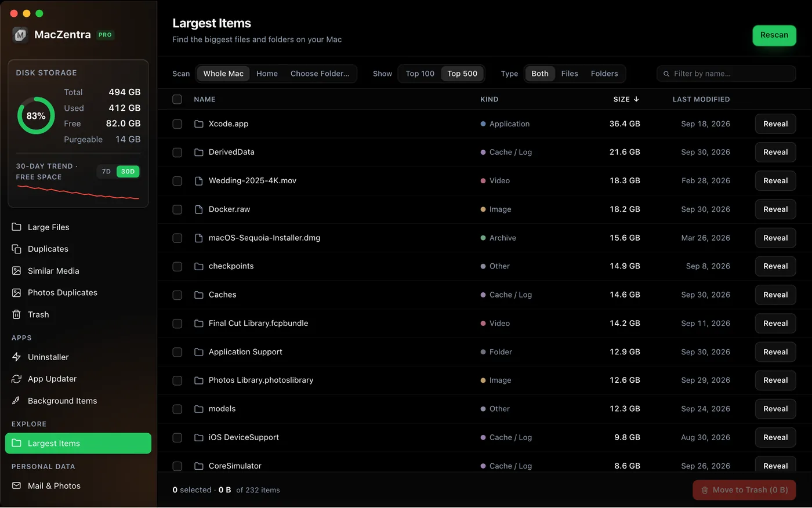Switch trend chart to 7D

106,172
